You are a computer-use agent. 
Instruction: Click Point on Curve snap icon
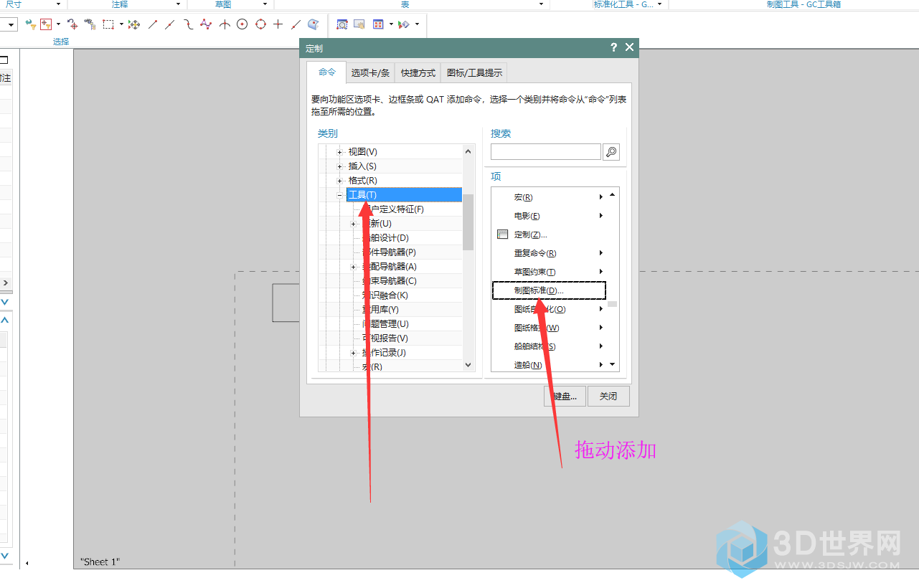click(x=296, y=24)
